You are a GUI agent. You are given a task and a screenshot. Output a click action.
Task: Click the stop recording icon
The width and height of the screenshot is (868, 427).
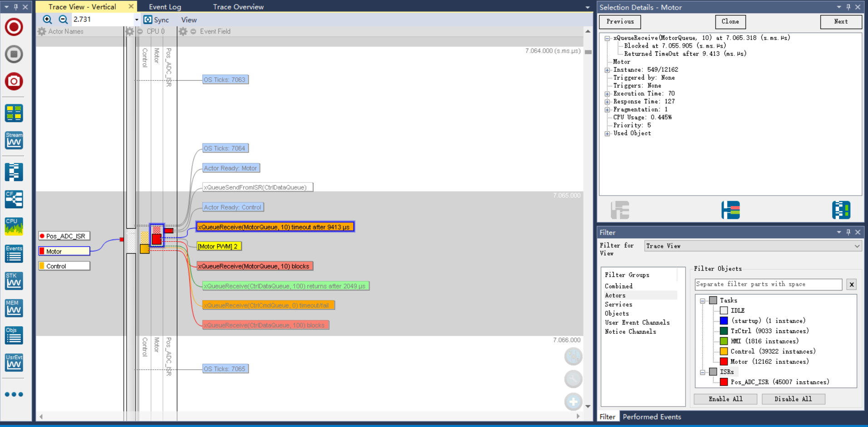point(14,54)
